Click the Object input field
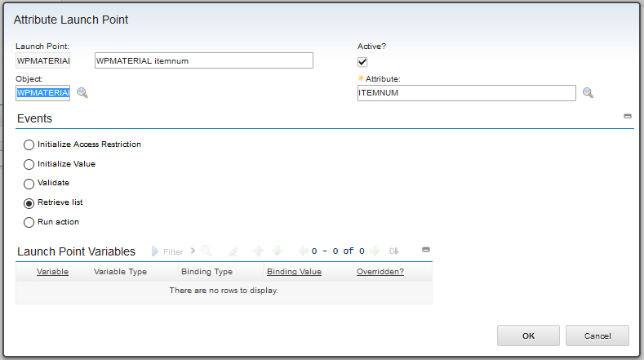 (x=42, y=93)
